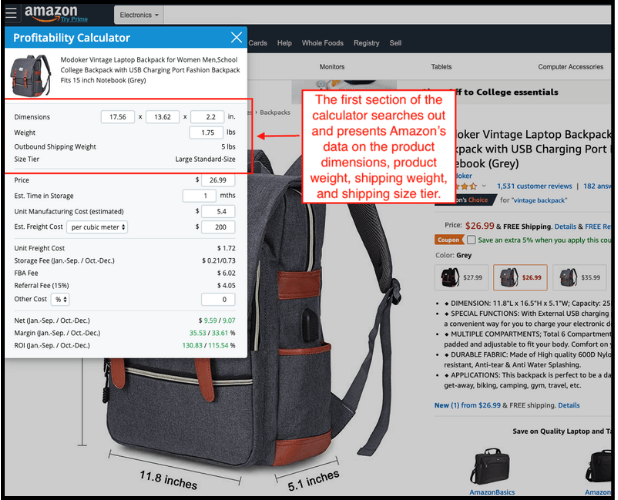This screenshot has width=618, height=500.
Task: Select the $26.99 grey color swatch
Action: (x=520, y=277)
